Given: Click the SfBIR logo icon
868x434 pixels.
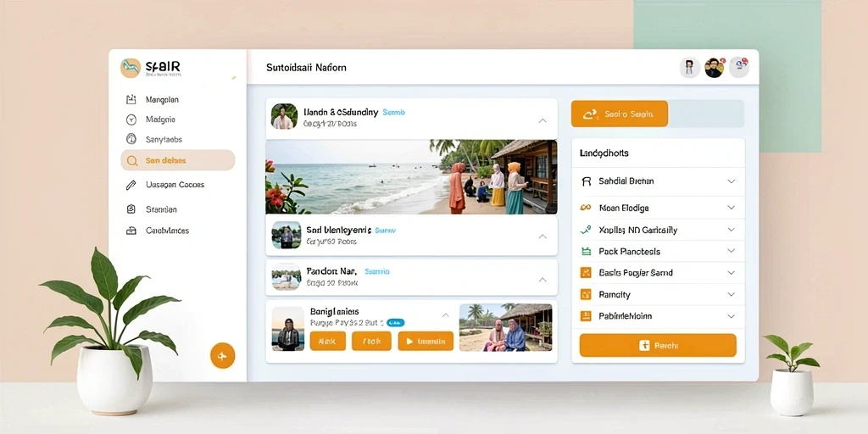Looking at the screenshot, I should click(x=131, y=68).
